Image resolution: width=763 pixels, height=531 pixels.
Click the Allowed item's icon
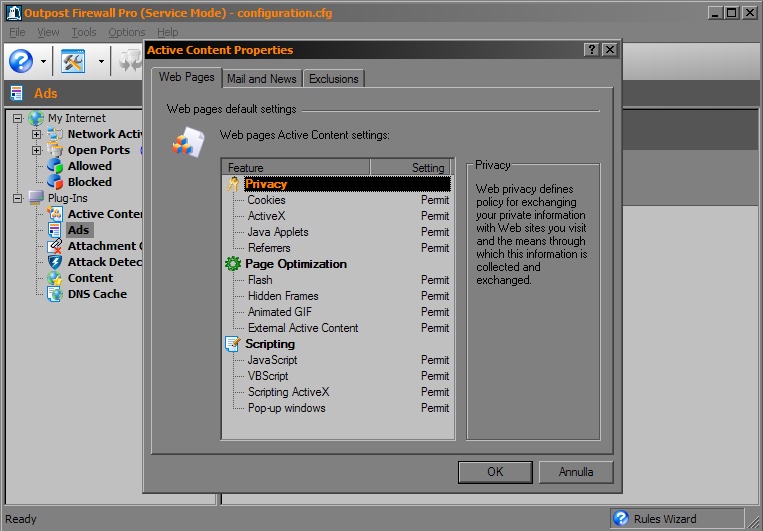(55, 166)
